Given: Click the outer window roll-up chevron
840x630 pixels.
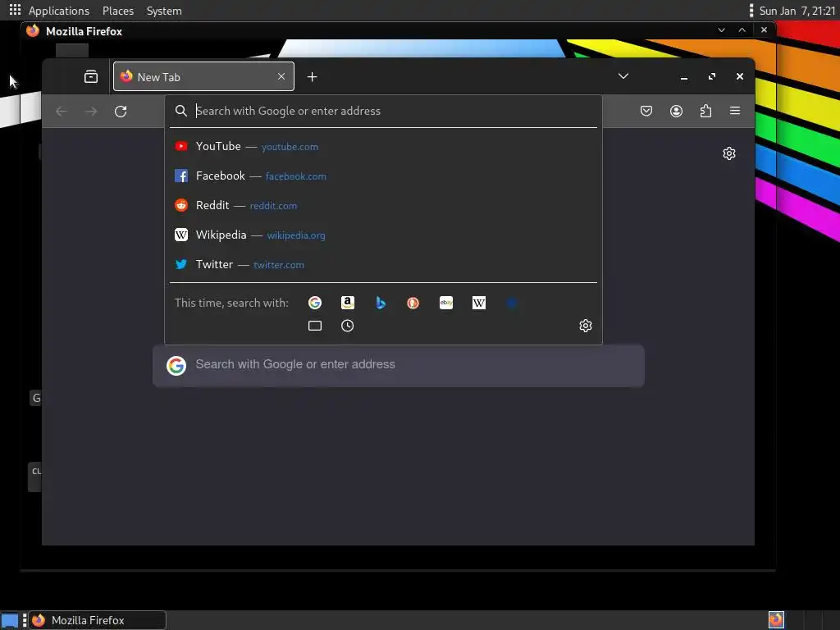Looking at the screenshot, I should point(742,30).
